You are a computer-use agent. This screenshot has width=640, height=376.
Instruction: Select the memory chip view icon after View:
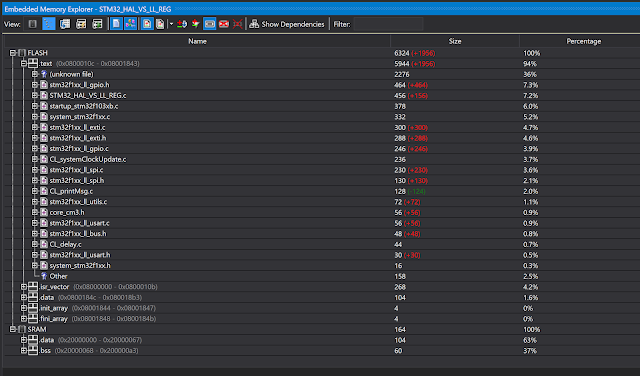(x=33, y=24)
